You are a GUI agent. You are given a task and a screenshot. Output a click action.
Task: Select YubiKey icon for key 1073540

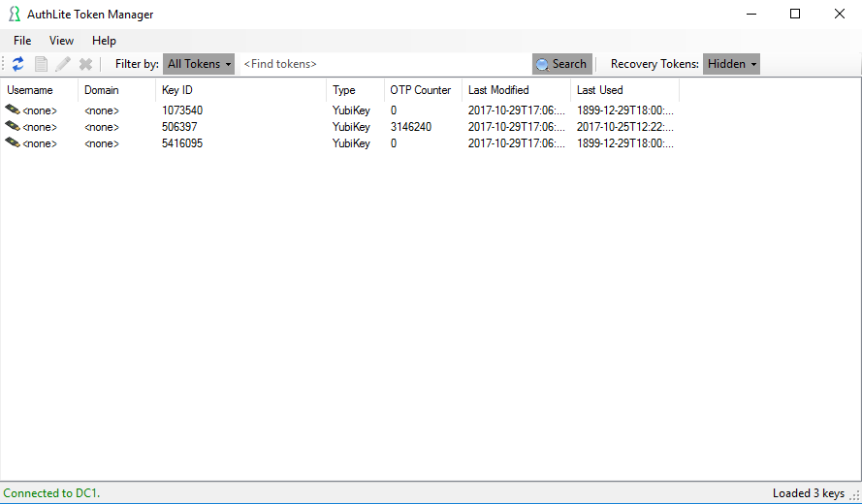click(13, 110)
